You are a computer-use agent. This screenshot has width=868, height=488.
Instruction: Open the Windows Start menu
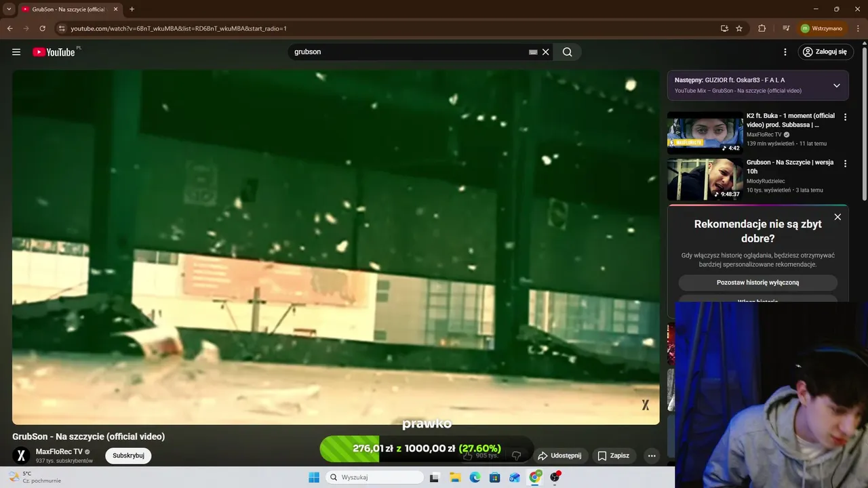coord(314,477)
